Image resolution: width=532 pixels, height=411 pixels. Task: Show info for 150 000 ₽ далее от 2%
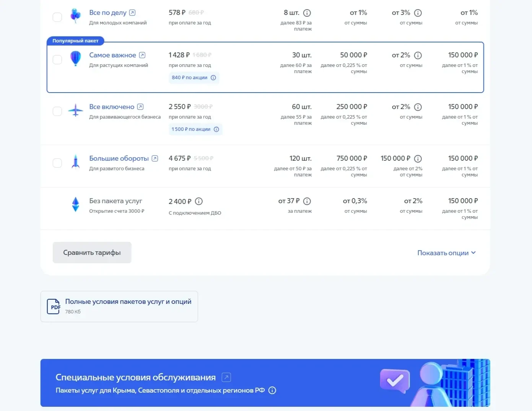click(x=418, y=159)
